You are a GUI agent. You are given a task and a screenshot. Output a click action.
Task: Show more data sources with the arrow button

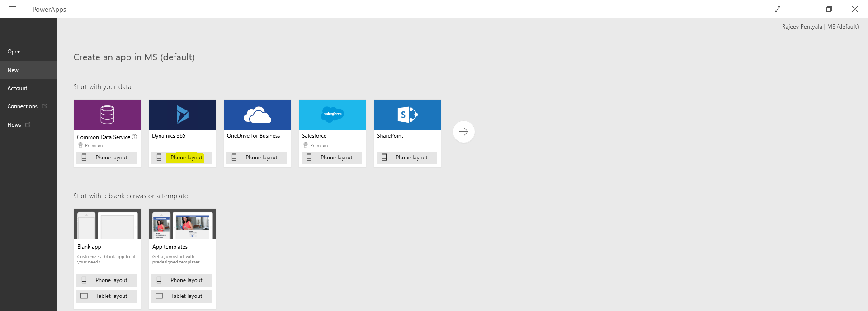[463, 132]
